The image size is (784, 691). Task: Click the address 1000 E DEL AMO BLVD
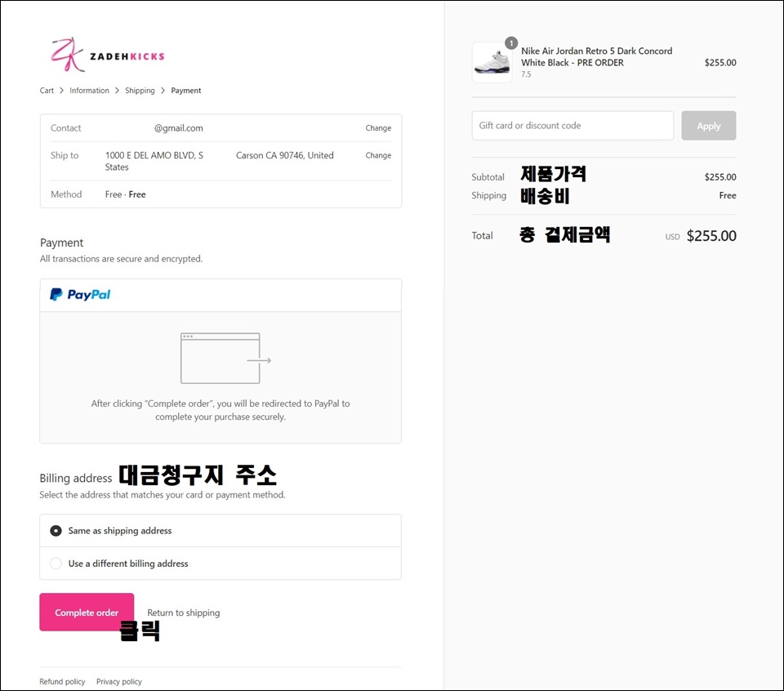click(154, 155)
